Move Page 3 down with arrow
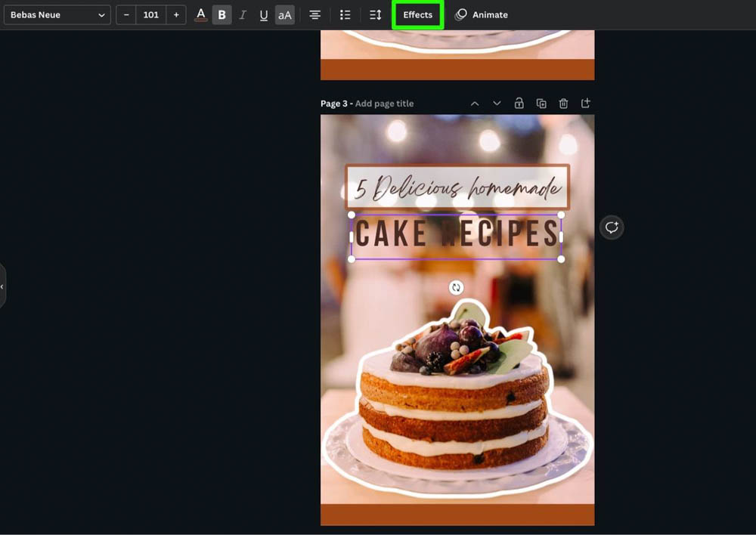 click(x=497, y=104)
